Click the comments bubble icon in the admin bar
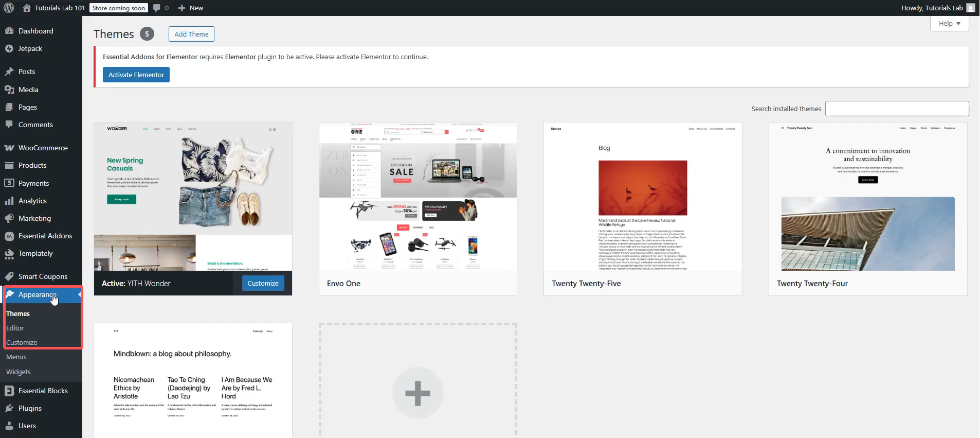Screen dimensions: 980x438 click(x=157, y=8)
